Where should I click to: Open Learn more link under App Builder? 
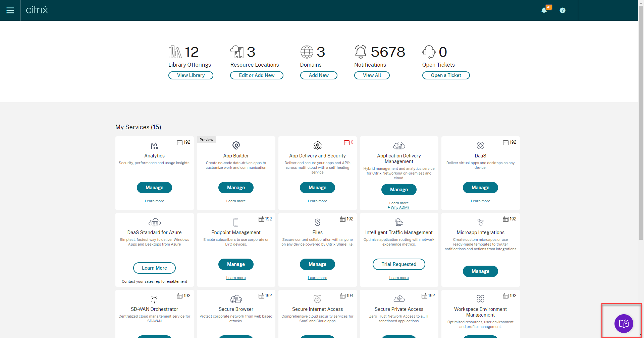236,201
